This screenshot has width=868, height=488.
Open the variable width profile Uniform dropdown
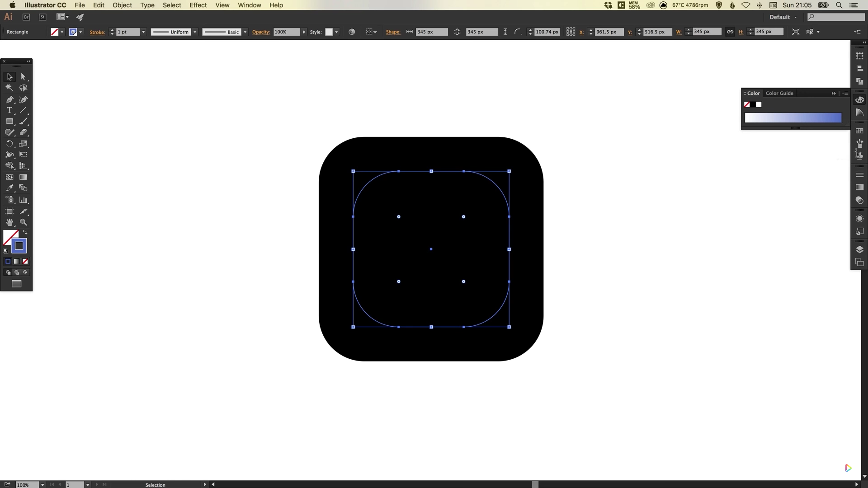click(x=195, y=32)
